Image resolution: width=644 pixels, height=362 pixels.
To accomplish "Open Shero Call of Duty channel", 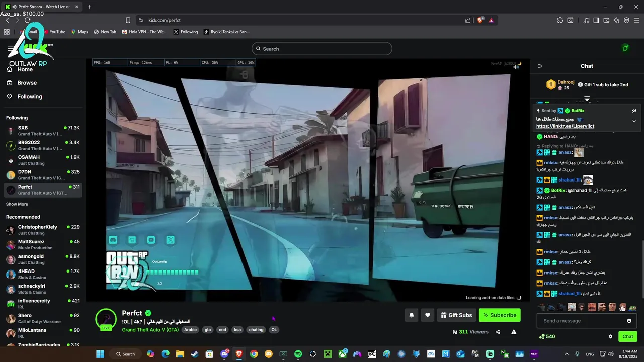I will [x=43, y=318].
